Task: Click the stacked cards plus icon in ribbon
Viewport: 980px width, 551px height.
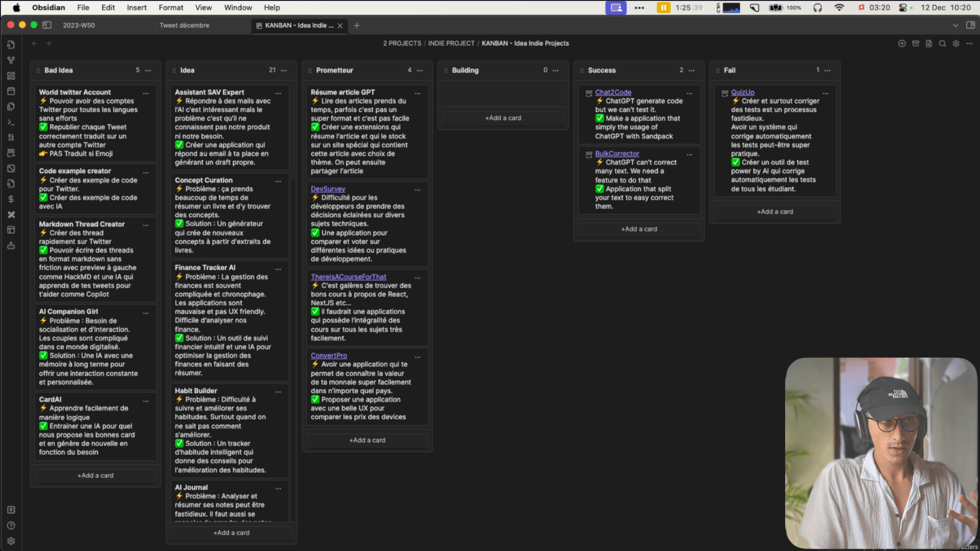Action: [x=11, y=153]
